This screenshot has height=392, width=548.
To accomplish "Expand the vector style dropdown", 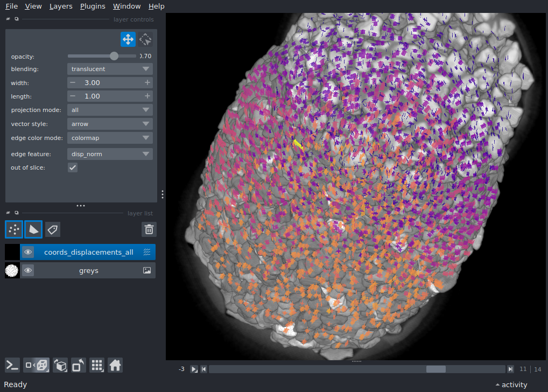I will (x=110, y=124).
